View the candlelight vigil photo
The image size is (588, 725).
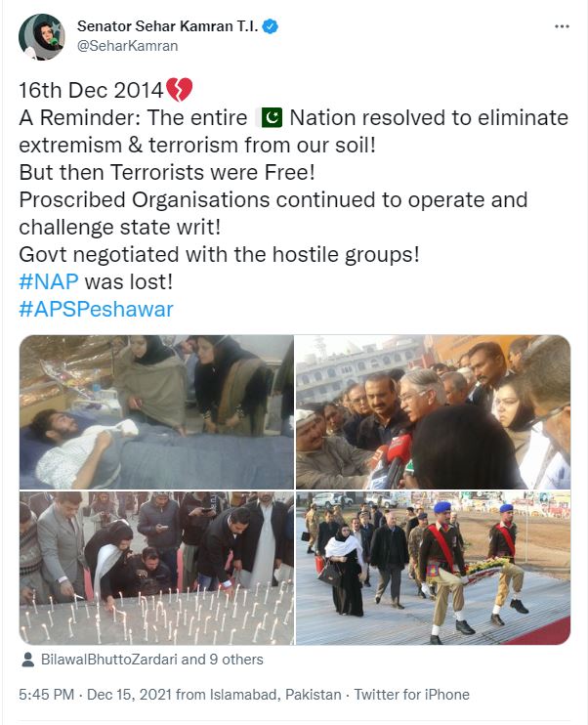tap(156, 568)
